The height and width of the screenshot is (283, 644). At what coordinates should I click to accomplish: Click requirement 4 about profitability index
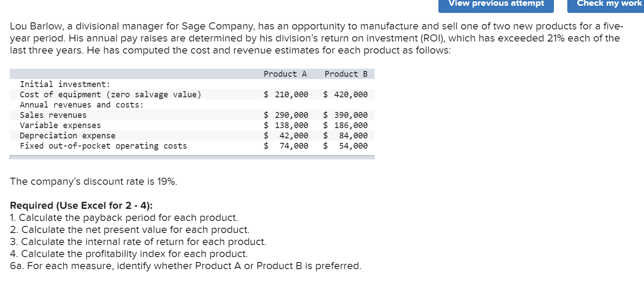click(129, 254)
